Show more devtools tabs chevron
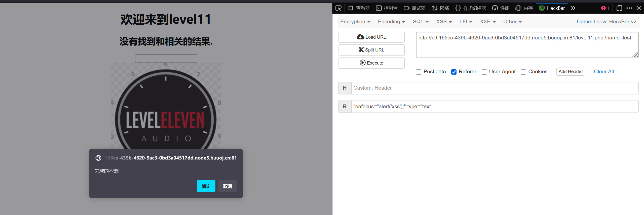 coord(573,8)
